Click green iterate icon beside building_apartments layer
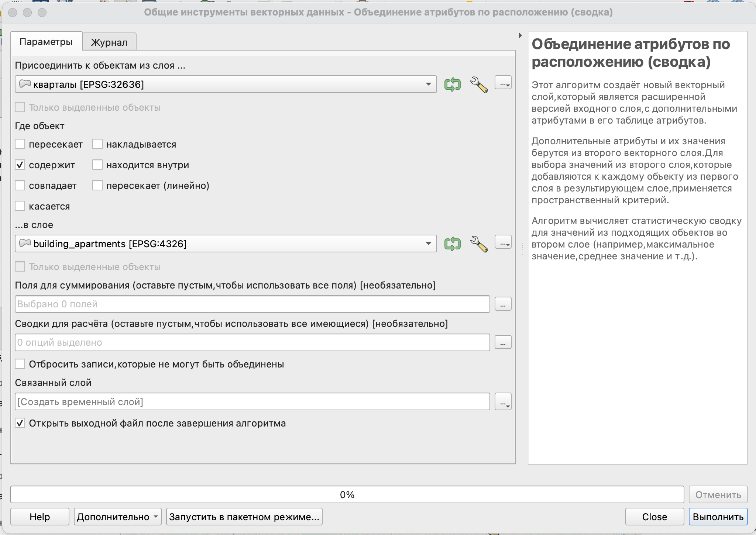This screenshot has width=756, height=535. [x=452, y=244]
